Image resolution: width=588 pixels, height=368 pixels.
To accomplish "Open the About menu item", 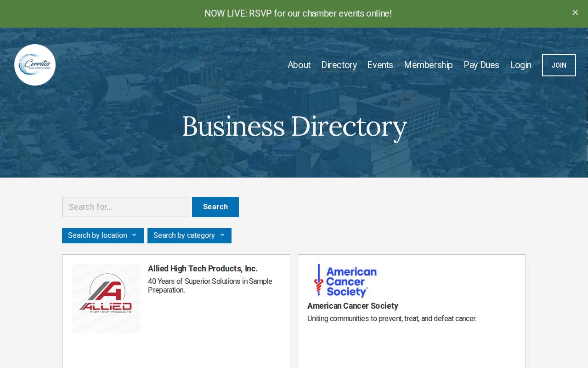I will (299, 65).
